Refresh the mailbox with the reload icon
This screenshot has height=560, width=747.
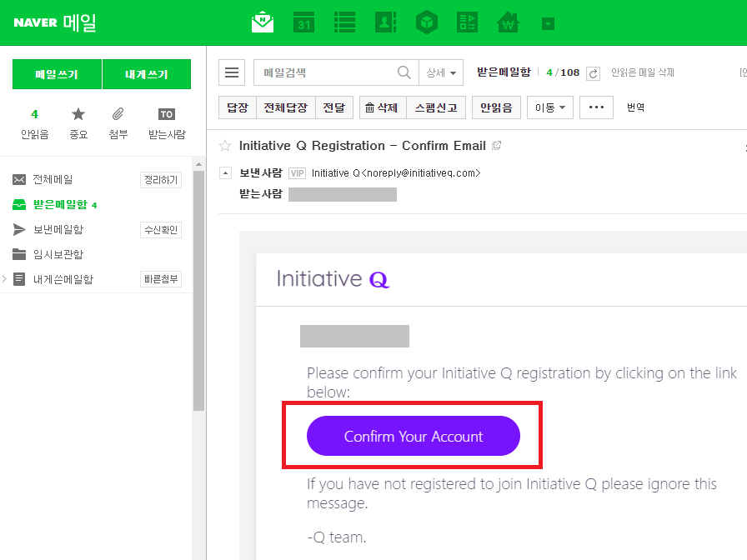pyautogui.click(x=593, y=73)
